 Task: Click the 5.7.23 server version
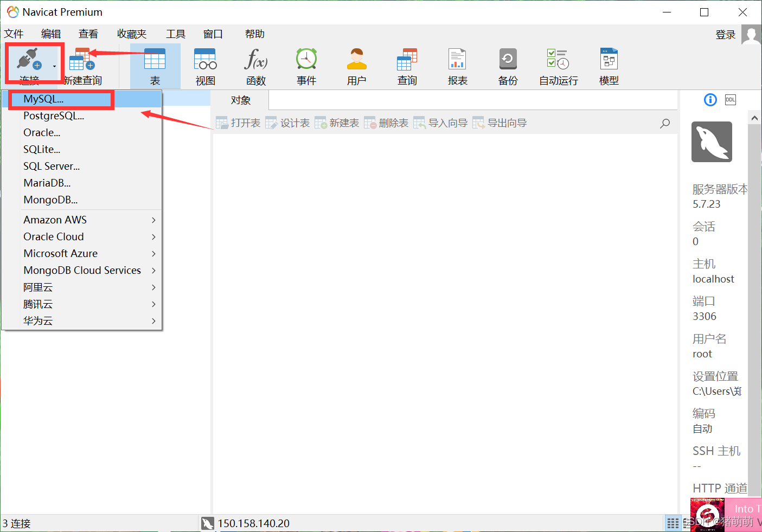pyautogui.click(x=706, y=204)
